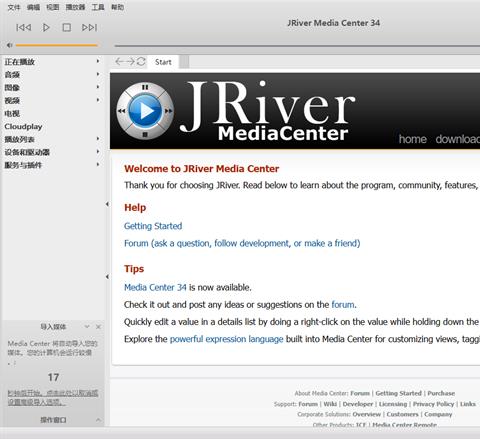Open Forum in the Support row
Image resolution: width=480 pixels, height=439 pixels.
tap(308, 404)
